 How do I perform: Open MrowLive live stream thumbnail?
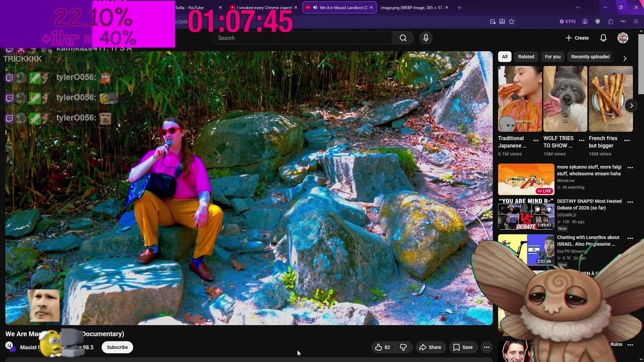[x=526, y=179]
